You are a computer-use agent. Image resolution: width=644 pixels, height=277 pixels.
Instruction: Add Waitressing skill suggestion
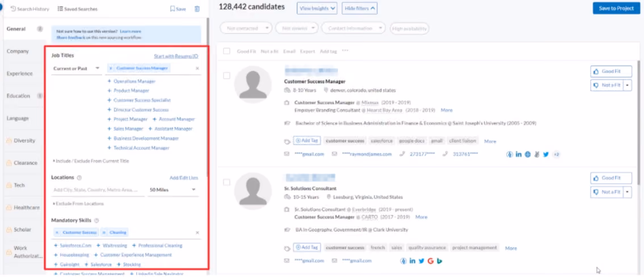pyautogui.click(x=112, y=245)
